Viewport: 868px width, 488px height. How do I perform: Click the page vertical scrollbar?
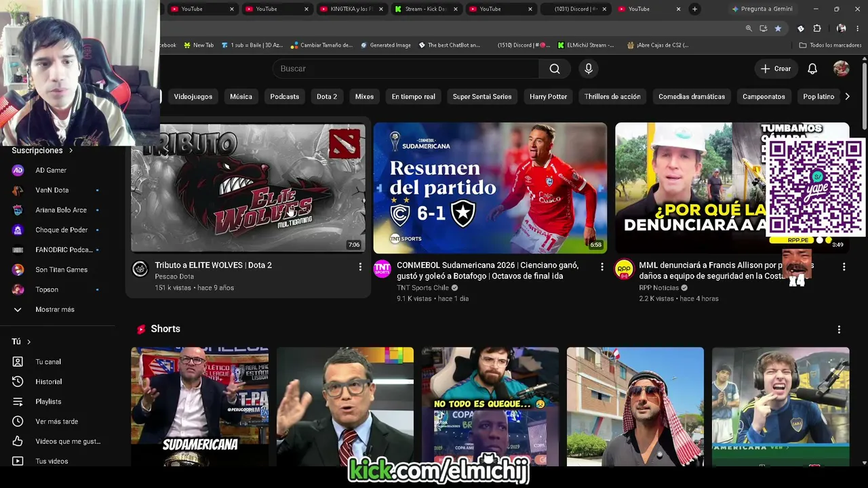click(x=864, y=95)
